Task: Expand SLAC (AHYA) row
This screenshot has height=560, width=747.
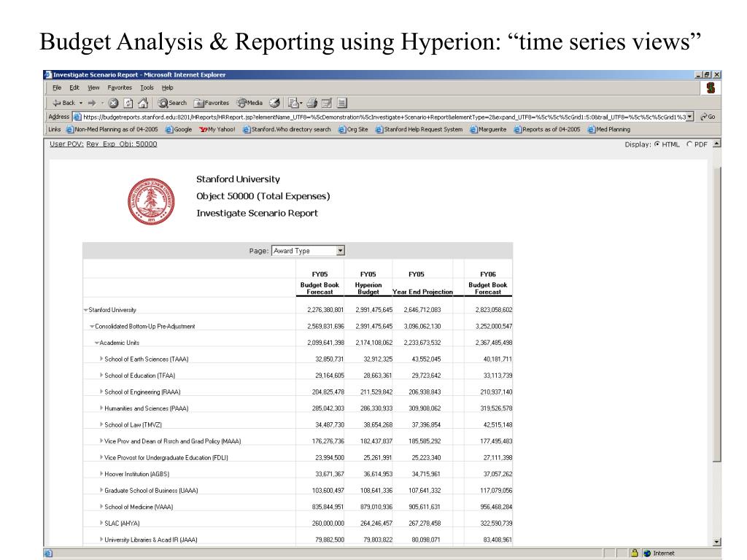Action: 101,523
